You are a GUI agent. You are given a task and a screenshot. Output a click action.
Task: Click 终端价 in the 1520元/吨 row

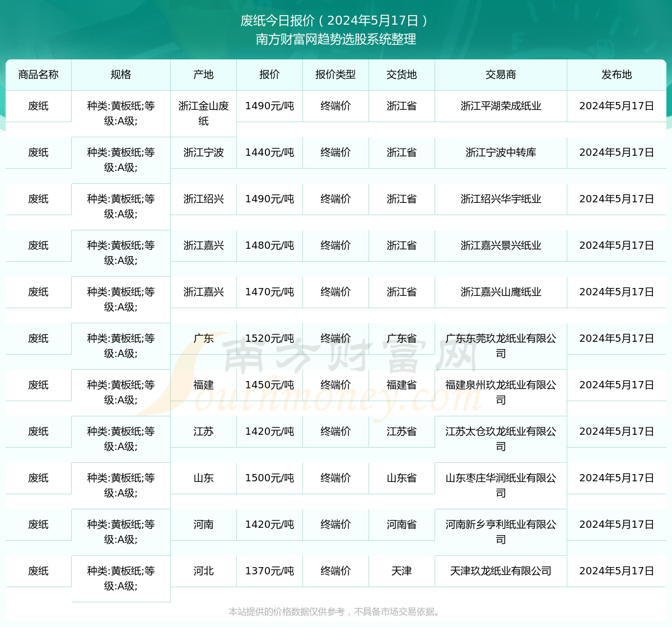click(335, 338)
